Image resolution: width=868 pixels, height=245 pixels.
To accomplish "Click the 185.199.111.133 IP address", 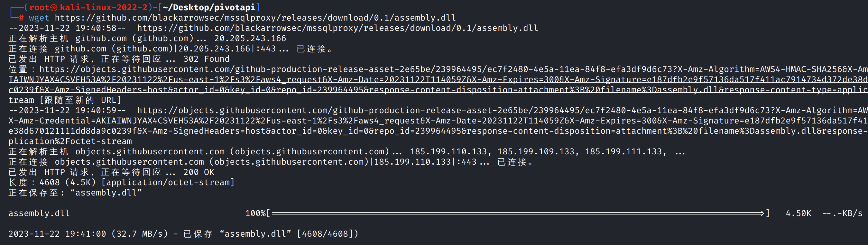I will tap(623, 152).
